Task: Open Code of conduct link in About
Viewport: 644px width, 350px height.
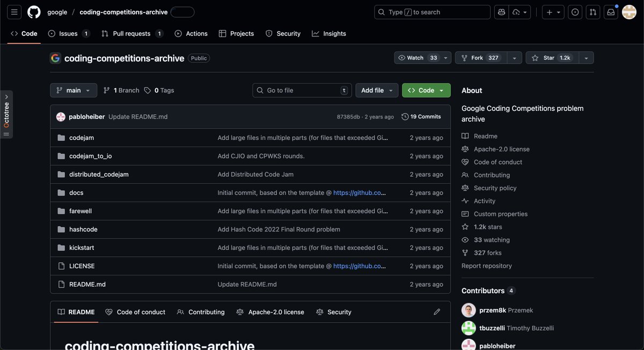Action: pyautogui.click(x=492, y=162)
